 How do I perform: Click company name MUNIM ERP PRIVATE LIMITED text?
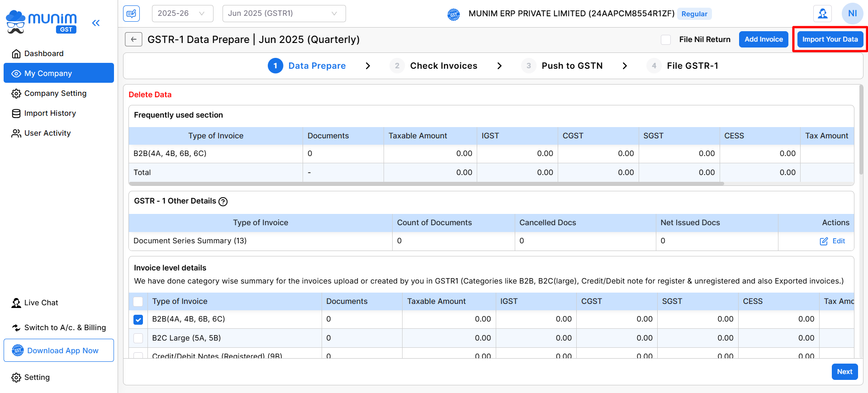[x=571, y=14]
